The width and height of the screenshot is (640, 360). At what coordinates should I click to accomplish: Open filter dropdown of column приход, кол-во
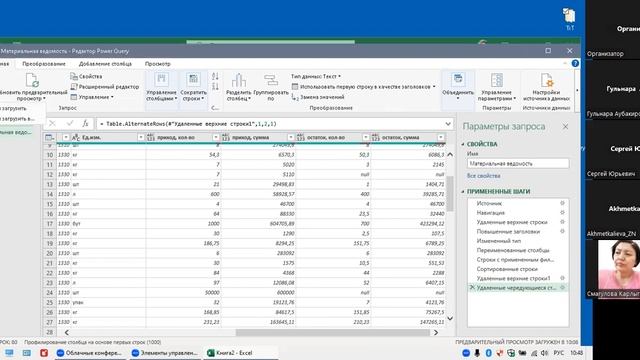[216, 138]
